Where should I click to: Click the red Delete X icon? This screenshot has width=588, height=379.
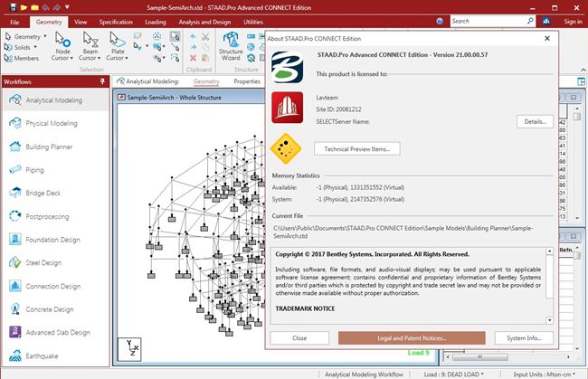click(x=193, y=58)
